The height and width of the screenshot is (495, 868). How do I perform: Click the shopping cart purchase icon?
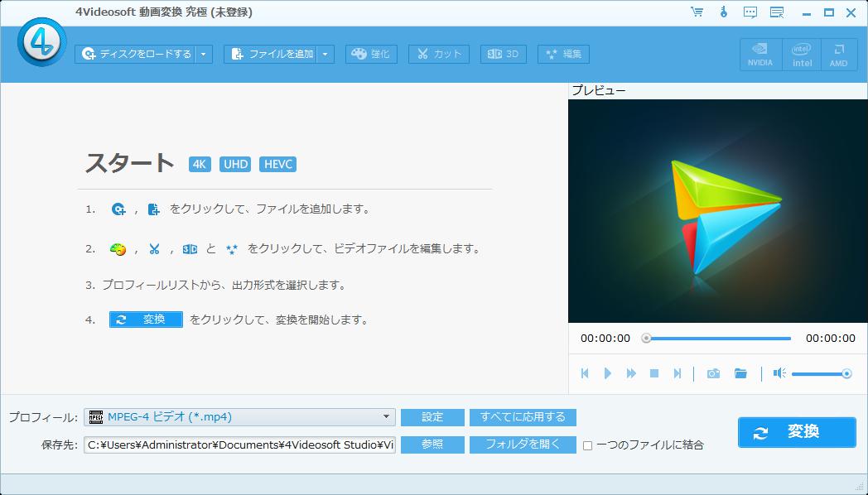(x=697, y=12)
